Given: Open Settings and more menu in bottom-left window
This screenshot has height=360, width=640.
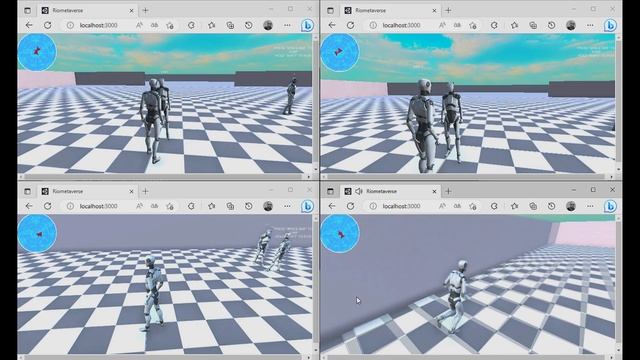Looking at the screenshot, I should [x=287, y=206].
